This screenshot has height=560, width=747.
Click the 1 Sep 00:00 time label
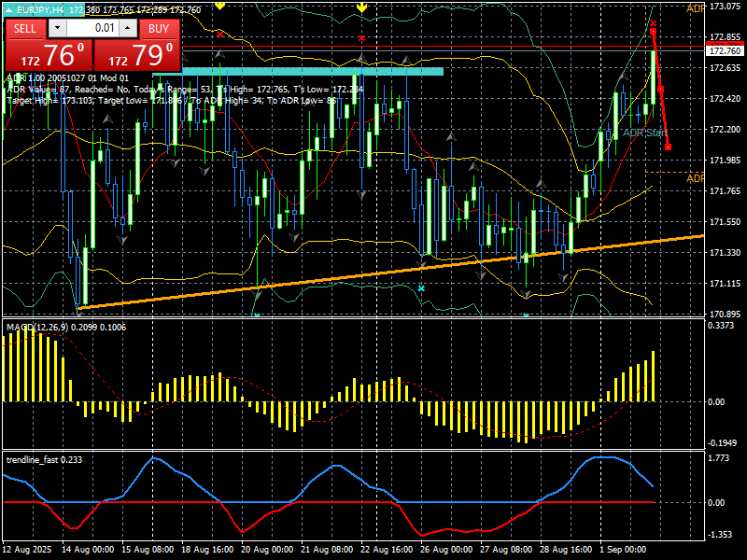pos(623,549)
